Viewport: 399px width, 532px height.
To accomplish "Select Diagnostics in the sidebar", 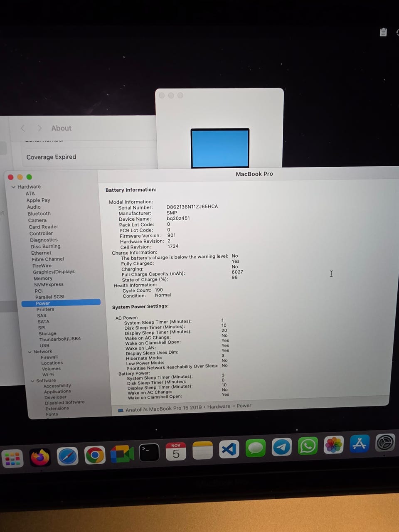I will click(x=44, y=240).
